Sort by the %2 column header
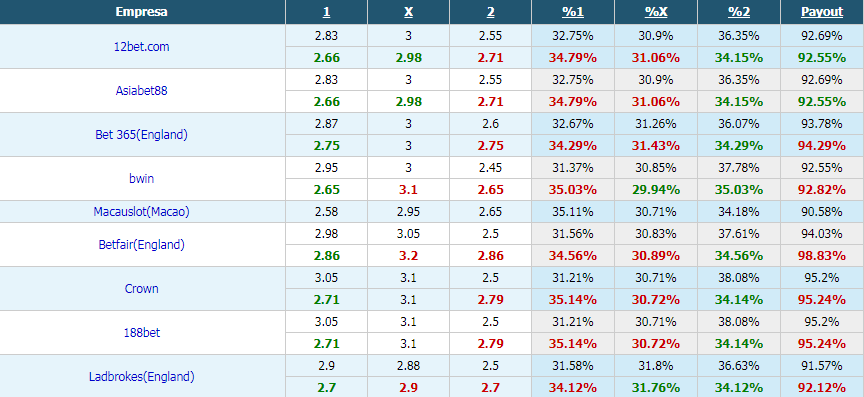This screenshot has height=397, width=864. tap(739, 12)
